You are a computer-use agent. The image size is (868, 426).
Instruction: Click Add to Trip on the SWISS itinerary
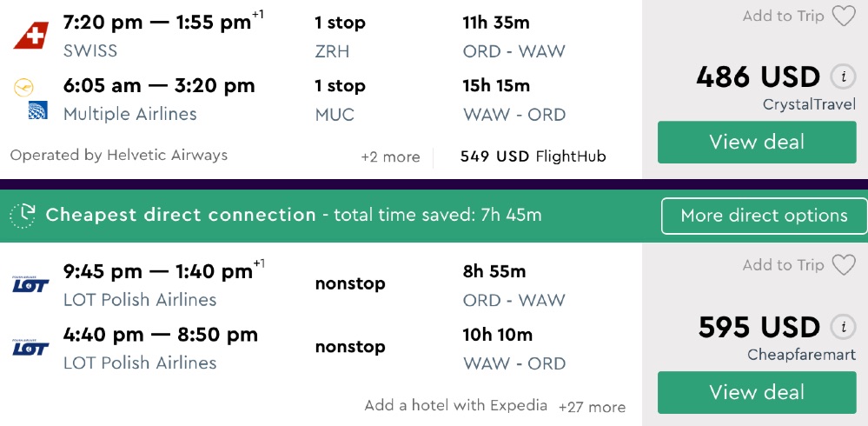point(783,16)
